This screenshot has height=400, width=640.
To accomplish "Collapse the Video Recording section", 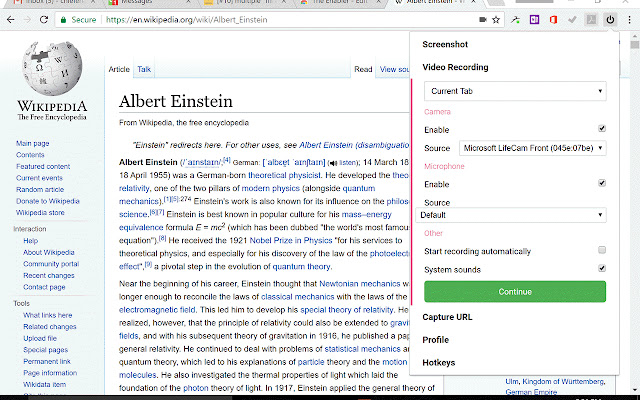I will (455, 67).
